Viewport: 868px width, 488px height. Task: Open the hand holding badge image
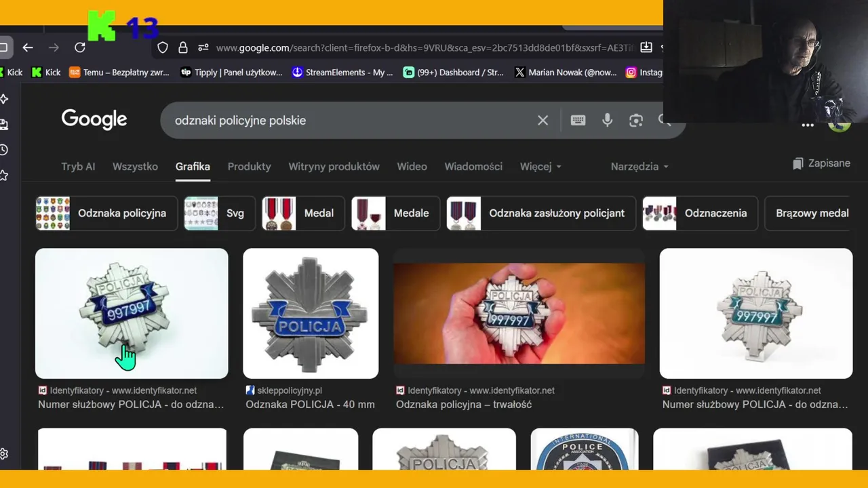pyautogui.click(x=519, y=313)
